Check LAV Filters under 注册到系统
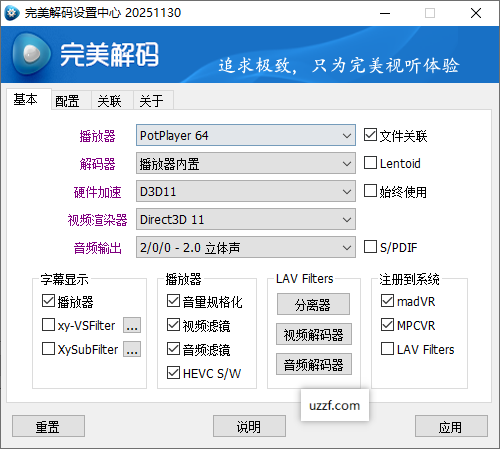 click(387, 349)
